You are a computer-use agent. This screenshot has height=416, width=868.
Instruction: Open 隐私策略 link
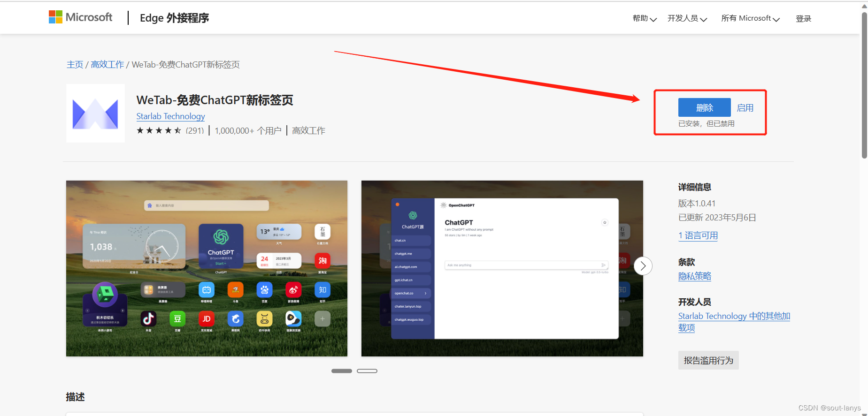click(x=695, y=276)
